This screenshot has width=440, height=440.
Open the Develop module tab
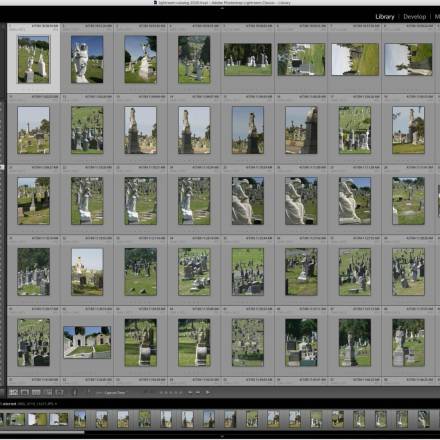pos(414,17)
